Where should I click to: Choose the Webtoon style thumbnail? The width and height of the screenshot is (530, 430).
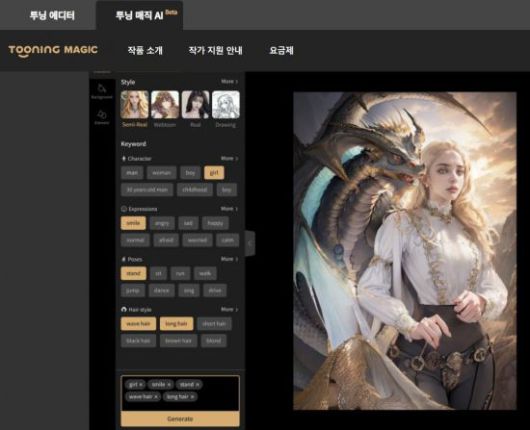pyautogui.click(x=165, y=105)
